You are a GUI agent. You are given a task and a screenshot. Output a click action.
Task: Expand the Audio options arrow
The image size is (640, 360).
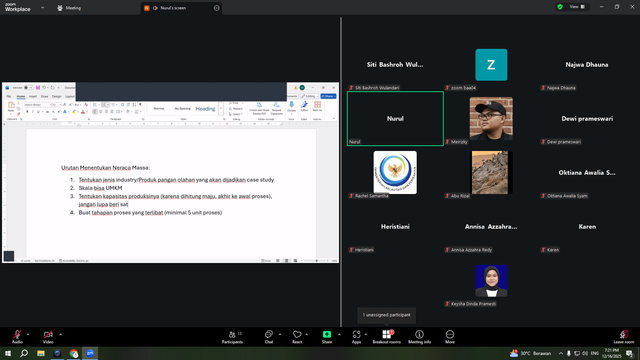pyautogui.click(x=28, y=334)
